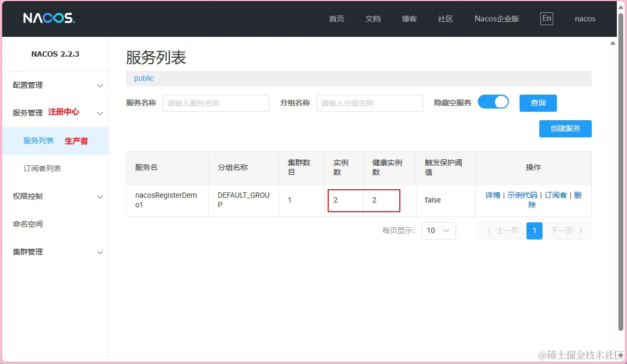Viewport: 627px width, 364px height.
Task: Open the 社区 nav link
Action: pyautogui.click(x=445, y=19)
